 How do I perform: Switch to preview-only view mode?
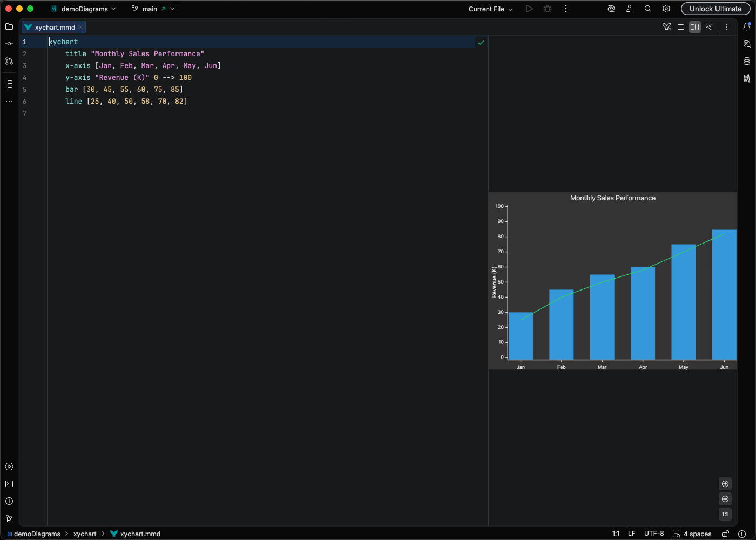pyautogui.click(x=709, y=27)
